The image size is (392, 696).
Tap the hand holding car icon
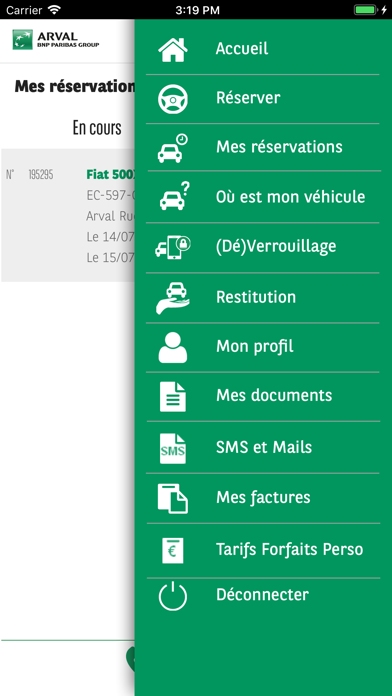coord(173,298)
